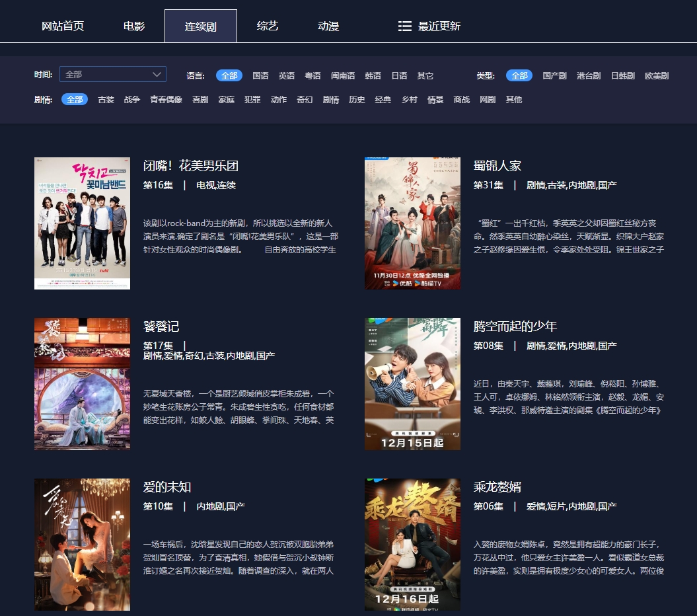The height and width of the screenshot is (616, 697).
Task: Click 第17集 under 饕餮记
Action: 159,346
